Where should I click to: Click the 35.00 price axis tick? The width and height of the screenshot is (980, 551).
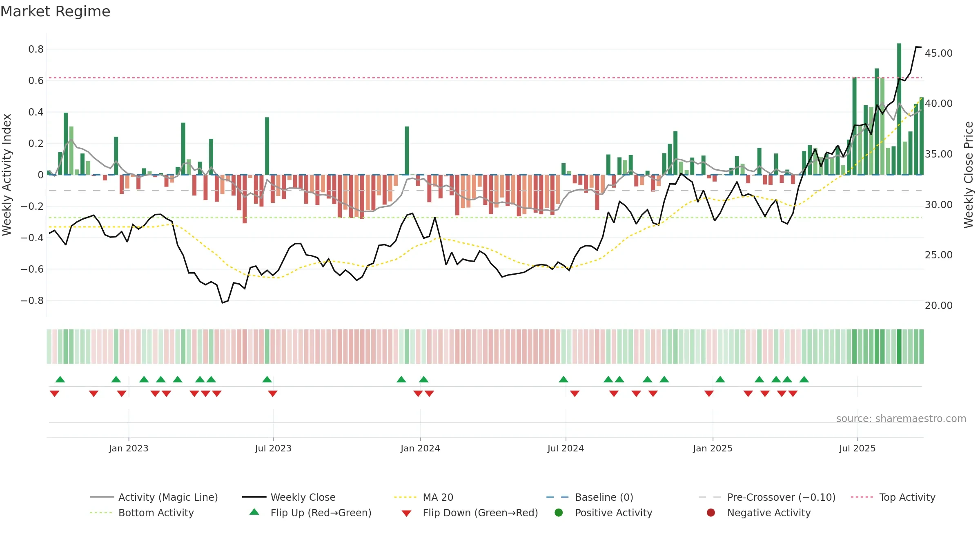click(938, 154)
